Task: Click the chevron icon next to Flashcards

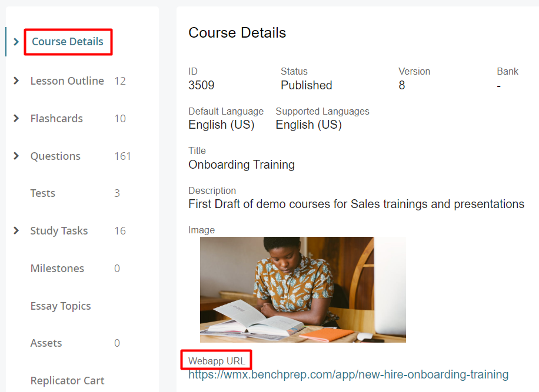Action: pyautogui.click(x=16, y=119)
